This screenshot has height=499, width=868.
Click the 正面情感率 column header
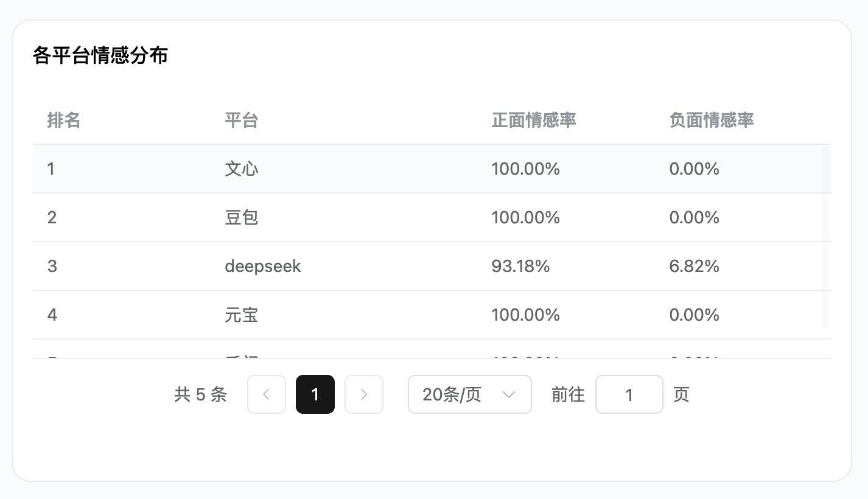(x=534, y=120)
